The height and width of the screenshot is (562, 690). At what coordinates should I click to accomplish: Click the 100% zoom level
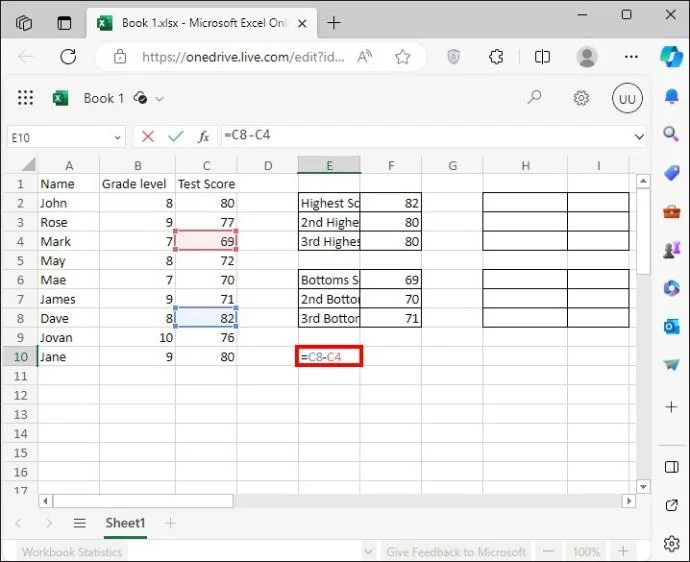586,552
